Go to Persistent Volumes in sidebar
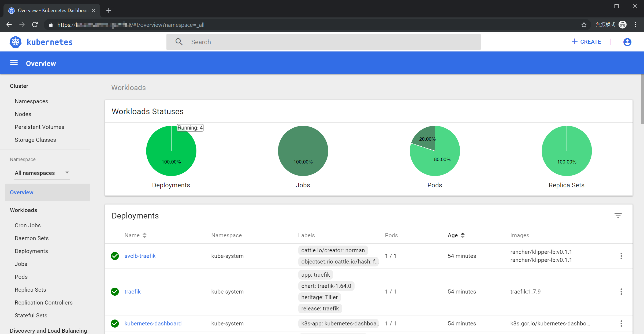Viewport: 644px width, 334px height. coord(39,127)
